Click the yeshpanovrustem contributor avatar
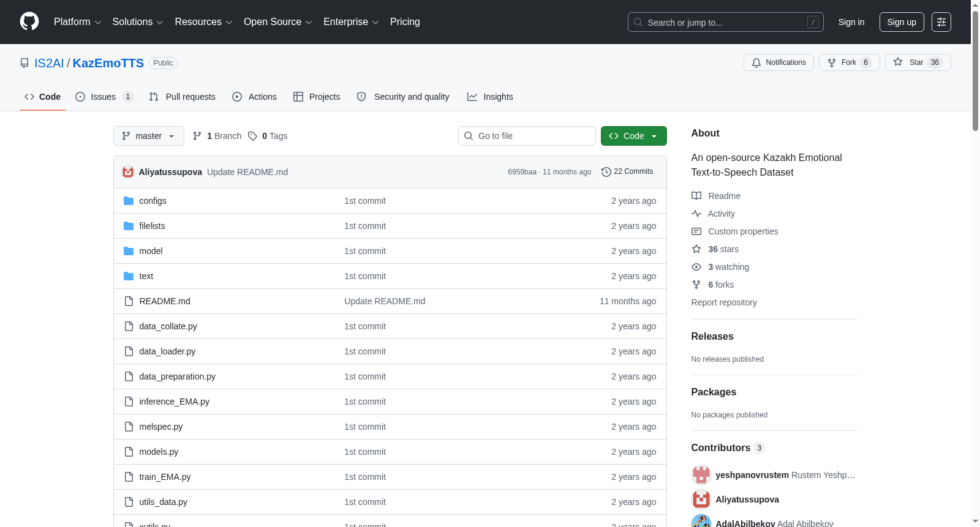 (701, 475)
